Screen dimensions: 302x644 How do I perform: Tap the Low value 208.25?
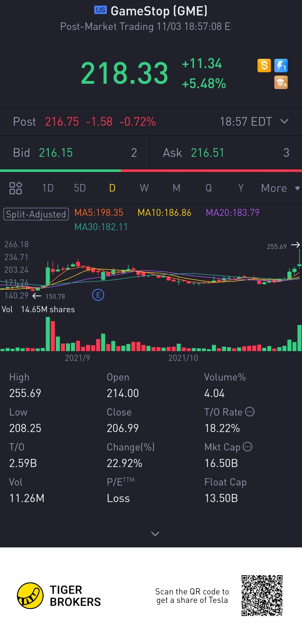pos(25,428)
